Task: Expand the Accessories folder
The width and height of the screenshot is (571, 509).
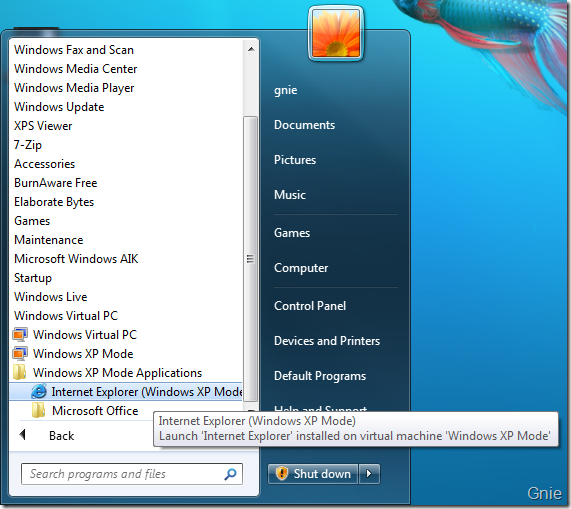Action: [44, 164]
